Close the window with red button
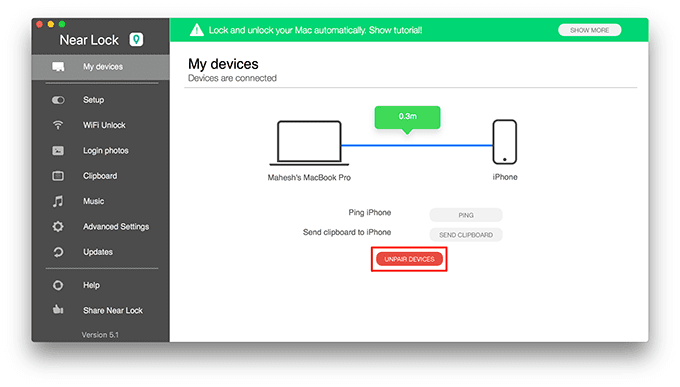This screenshot has width=680, height=387. (39, 24)
